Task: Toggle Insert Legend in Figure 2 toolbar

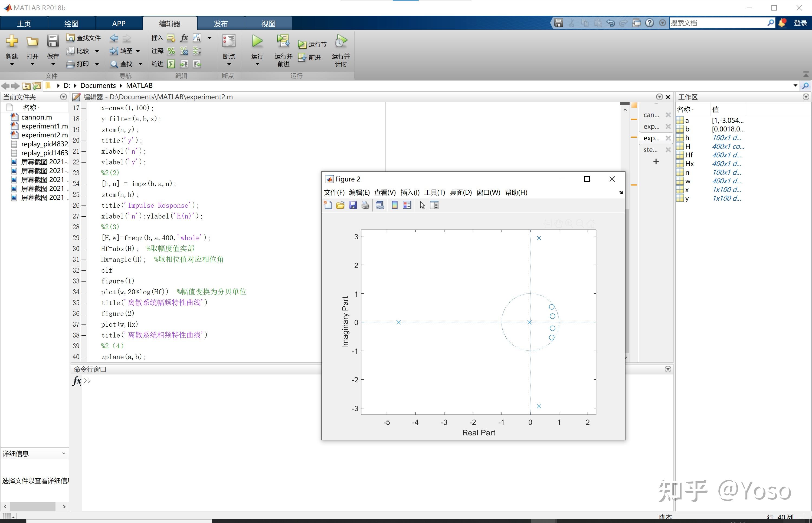Action: (407, 205)
